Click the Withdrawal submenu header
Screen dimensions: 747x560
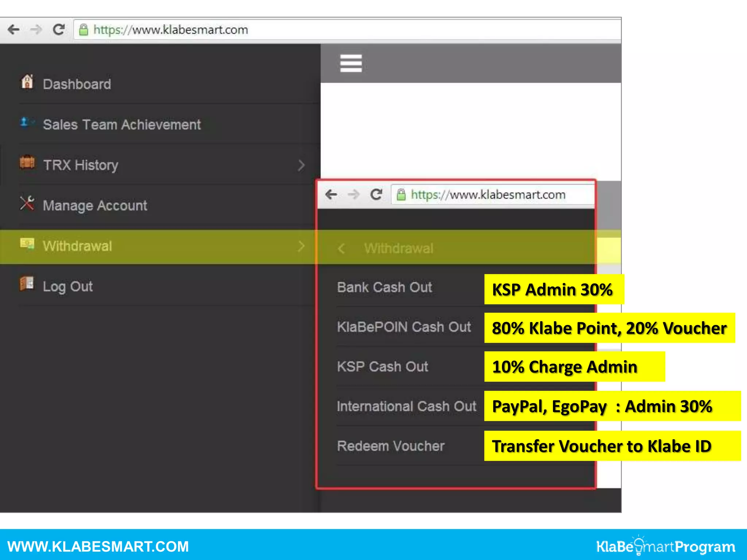pyautogui.click(x=399, y=249)
